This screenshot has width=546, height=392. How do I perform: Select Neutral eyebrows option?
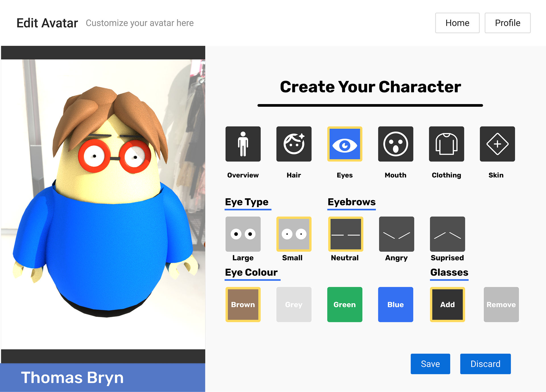coord(346,234)
